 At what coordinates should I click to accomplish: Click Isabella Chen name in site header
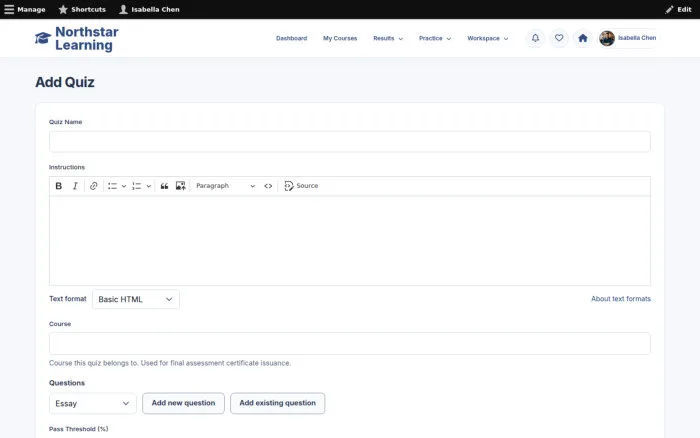(x=637, y=38)
